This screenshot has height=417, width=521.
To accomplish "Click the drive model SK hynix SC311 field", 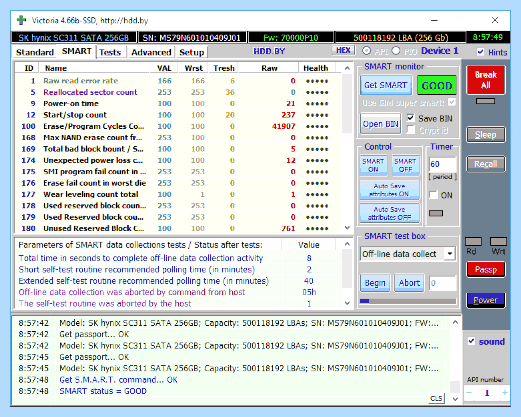I will click(x=74, y=37).
